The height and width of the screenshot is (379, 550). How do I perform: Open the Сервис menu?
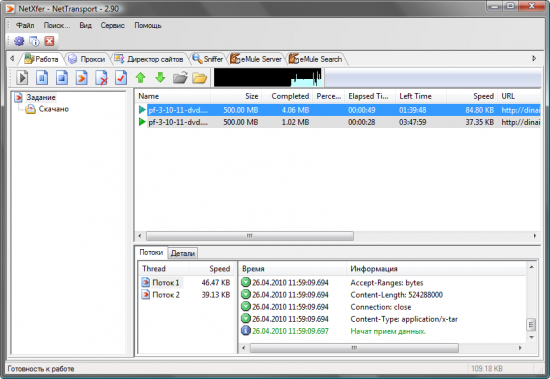click(112, 25)
